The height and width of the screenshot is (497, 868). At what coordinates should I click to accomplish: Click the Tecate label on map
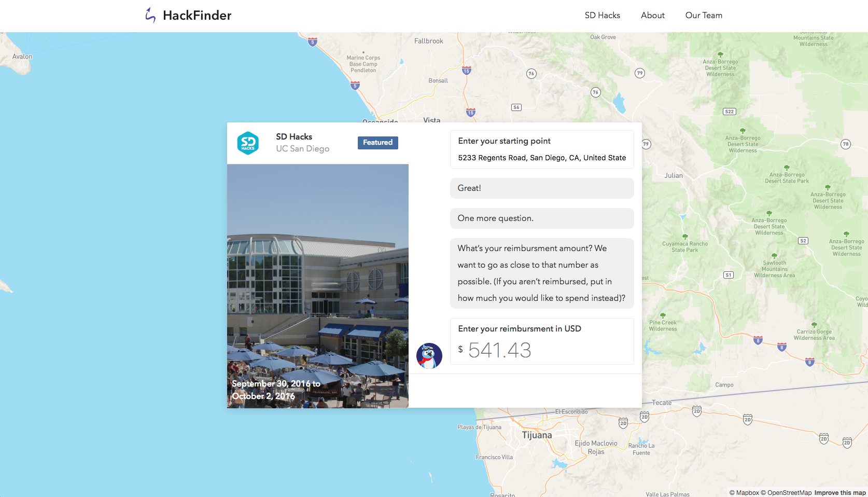point(662,403)
